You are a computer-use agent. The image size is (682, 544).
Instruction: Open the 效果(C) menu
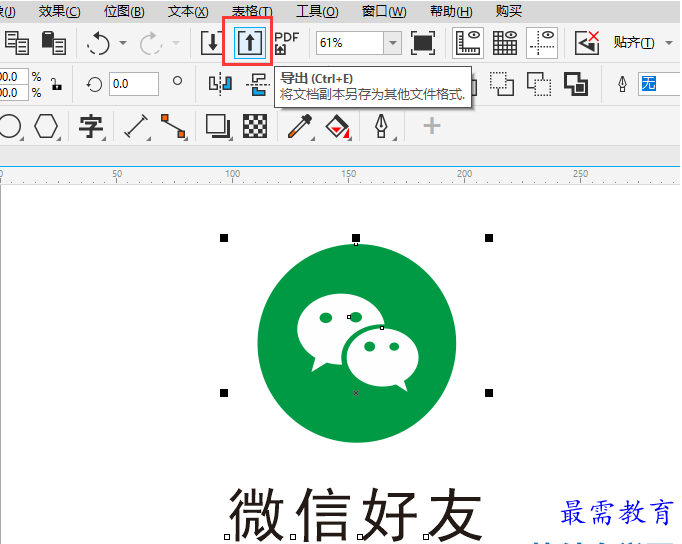click(x=60, y=11)
